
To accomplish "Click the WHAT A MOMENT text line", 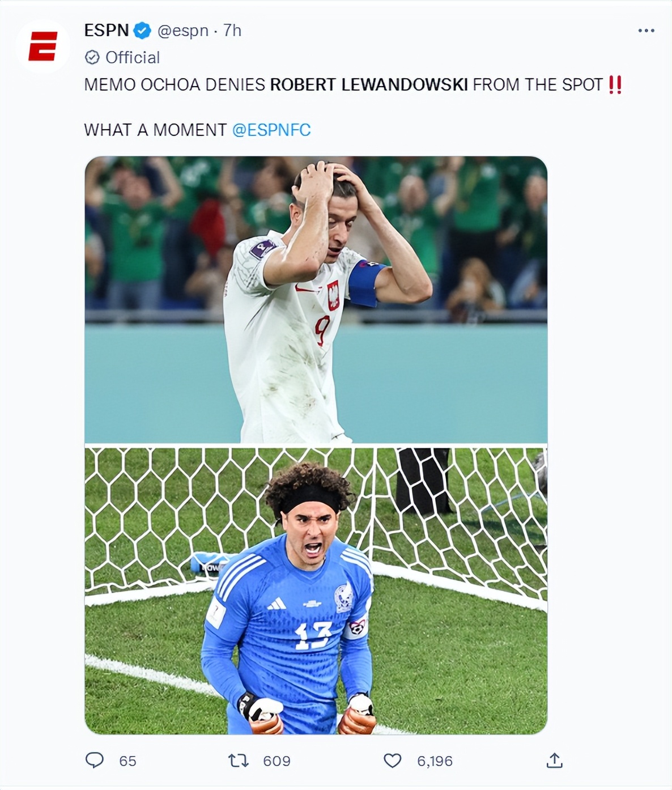I will click(155, 130).
